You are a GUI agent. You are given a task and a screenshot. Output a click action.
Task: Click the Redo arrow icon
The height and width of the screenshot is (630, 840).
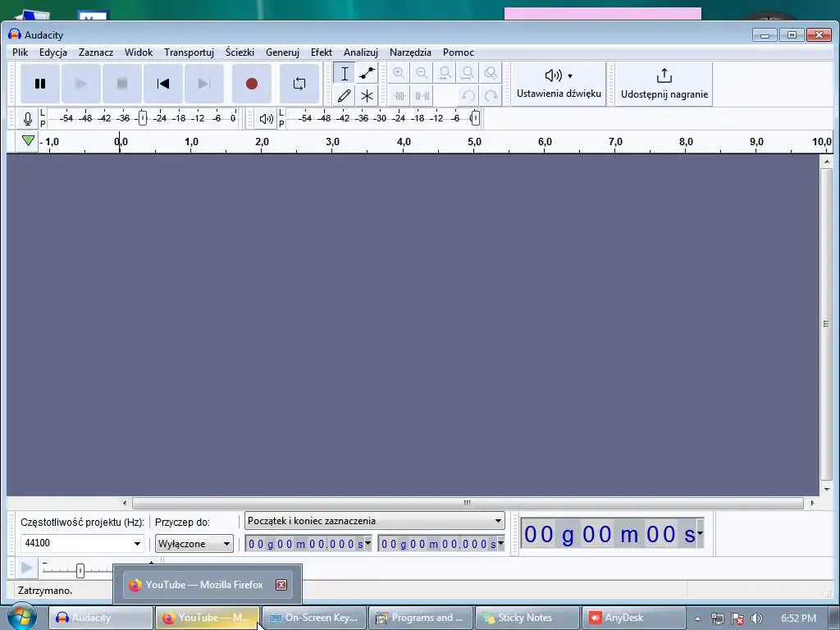[x=491, y=96]
